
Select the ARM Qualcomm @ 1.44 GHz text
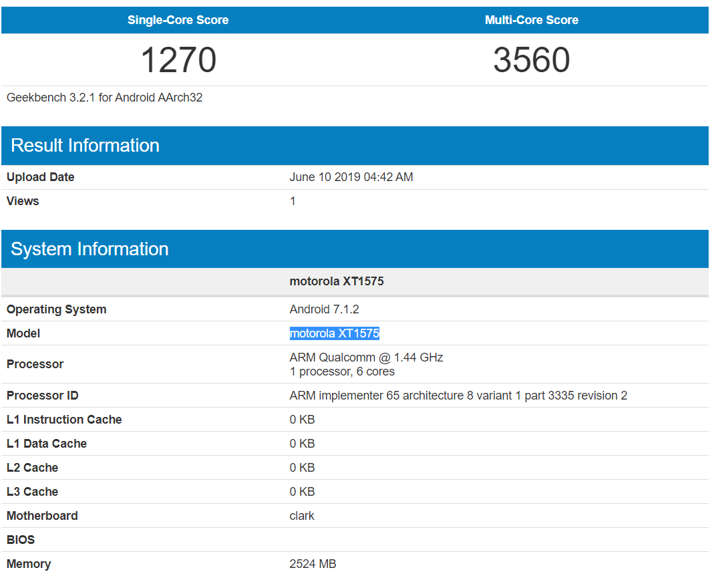point(366,357)
